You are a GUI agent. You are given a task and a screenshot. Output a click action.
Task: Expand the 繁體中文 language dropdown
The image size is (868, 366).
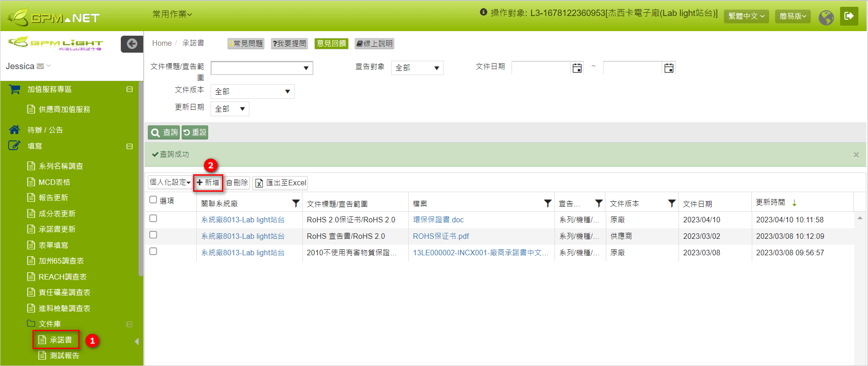[x=746, y=16]
